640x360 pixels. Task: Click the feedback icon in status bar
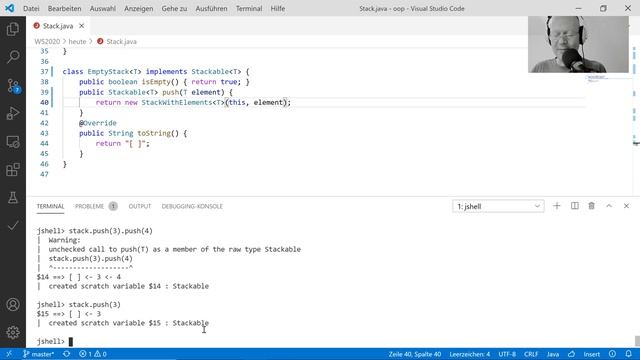612,354
